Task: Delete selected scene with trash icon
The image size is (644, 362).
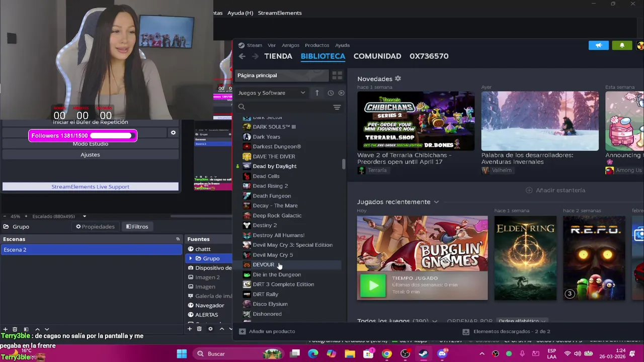Action: coord(15,329)
